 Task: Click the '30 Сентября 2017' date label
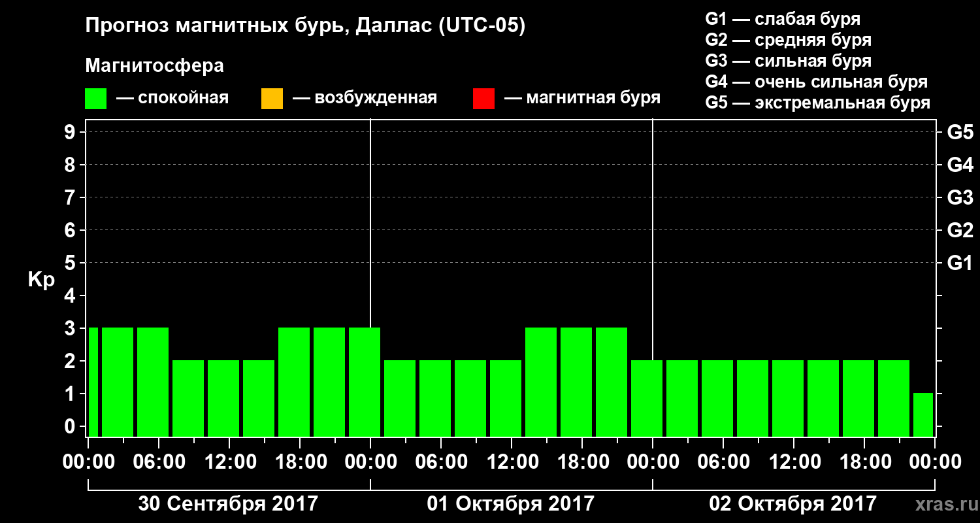[x=228, y=504]
